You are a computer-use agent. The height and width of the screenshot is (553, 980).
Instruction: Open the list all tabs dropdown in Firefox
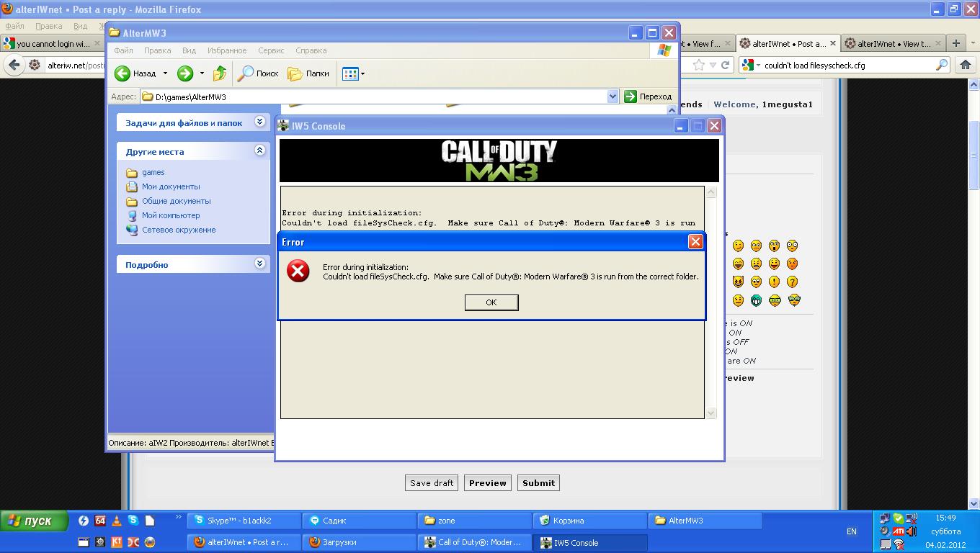click(x=973, y=44)
